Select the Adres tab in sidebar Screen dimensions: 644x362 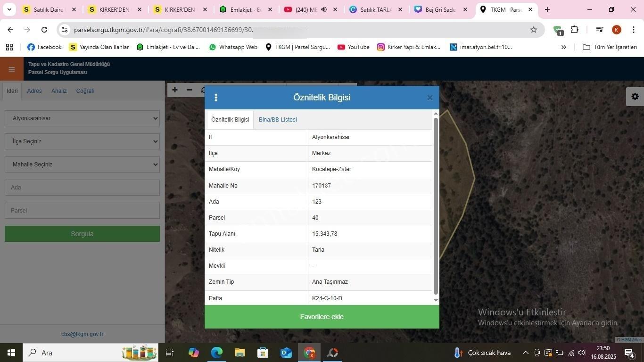tap(34, 91)
